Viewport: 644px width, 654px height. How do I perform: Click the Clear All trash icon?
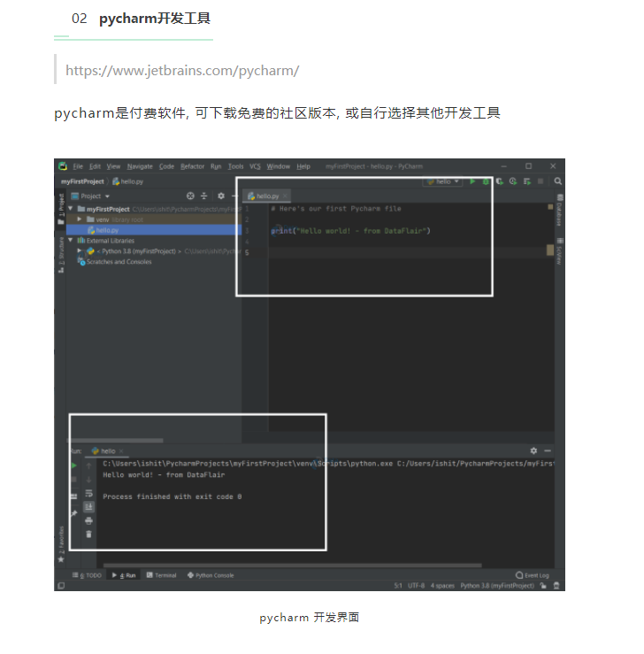click(x=88, y=535)
